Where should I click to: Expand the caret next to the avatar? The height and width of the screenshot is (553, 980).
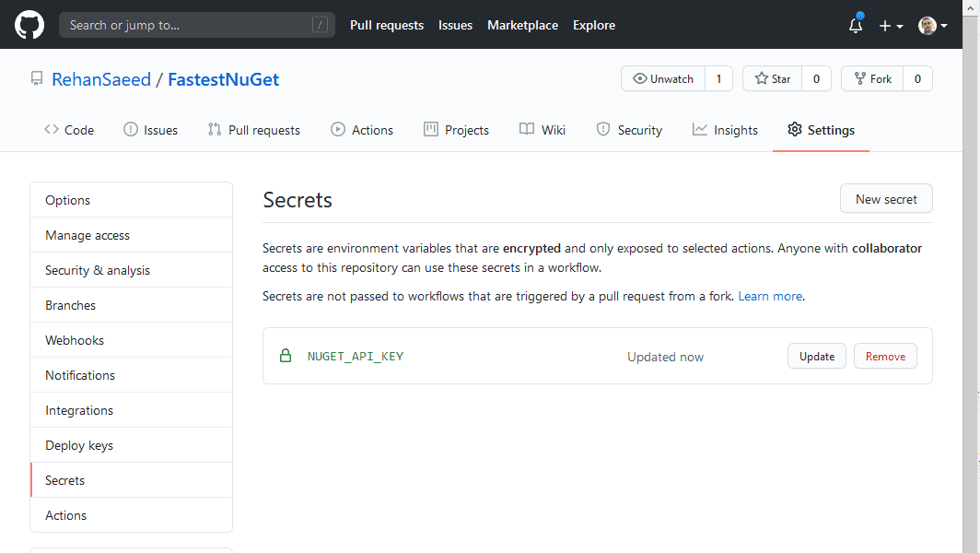942,26
